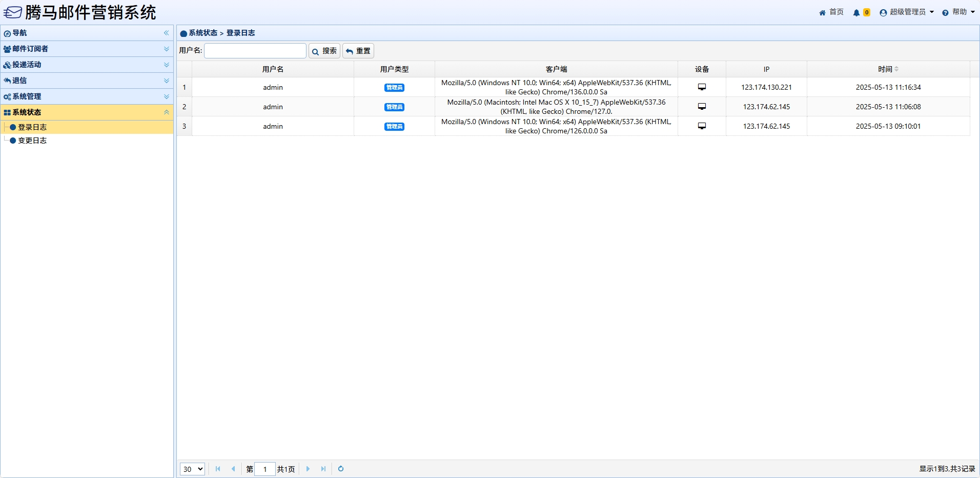980x478 pixels.
Task: Click the previous page arrow icon
Action: click(233, 469)
